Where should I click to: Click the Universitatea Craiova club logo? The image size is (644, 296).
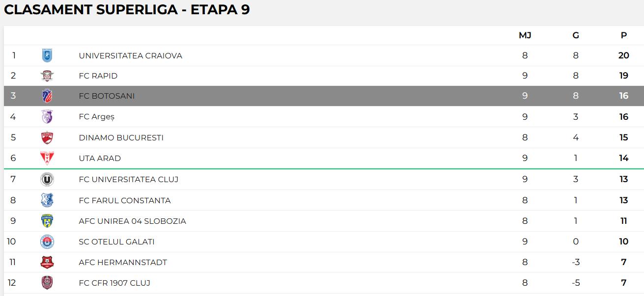[x=47, y=55]
